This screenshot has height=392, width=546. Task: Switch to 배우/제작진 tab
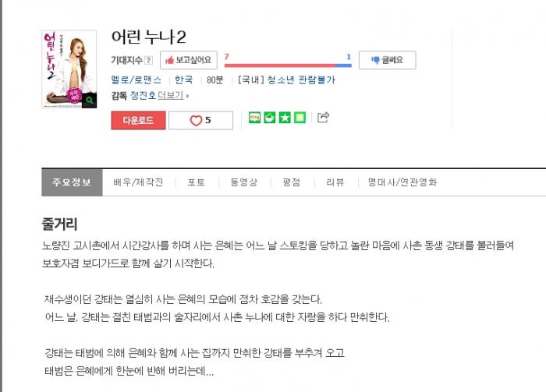pos(138,182)
